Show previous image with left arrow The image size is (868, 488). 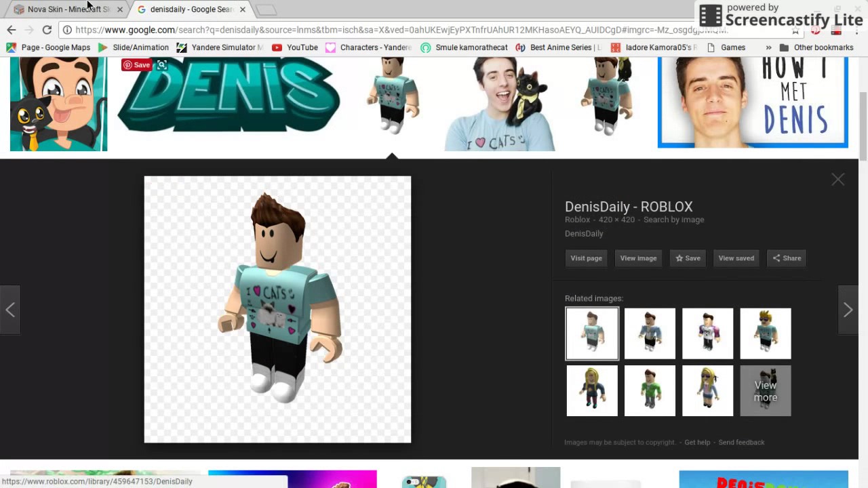(10, 310)
